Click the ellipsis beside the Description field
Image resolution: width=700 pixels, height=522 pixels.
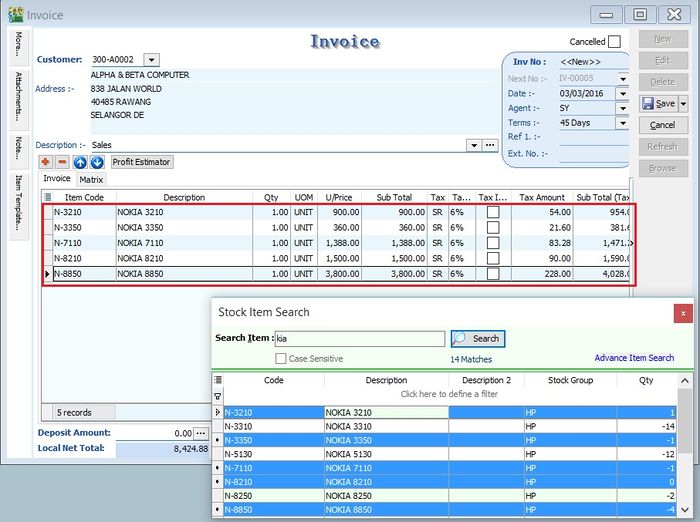490,145
